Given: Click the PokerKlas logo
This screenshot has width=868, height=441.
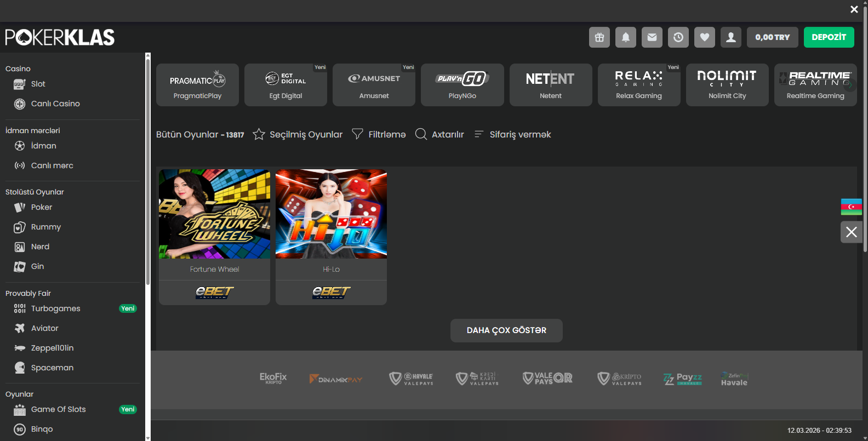Looking at the screenshot, I should pyautogui.click(x=60, y=37).
